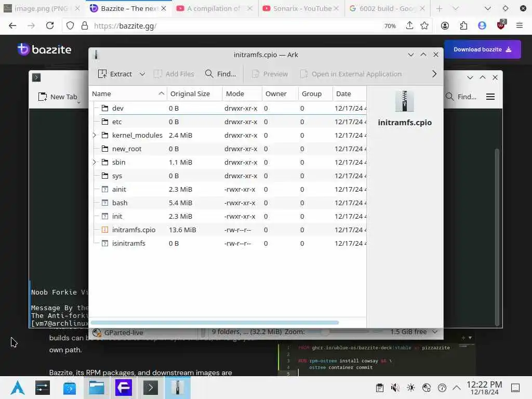Screen dimensions: 532x399
Task: Open extensions puzzle icon
Action: [x=463, y=26]
